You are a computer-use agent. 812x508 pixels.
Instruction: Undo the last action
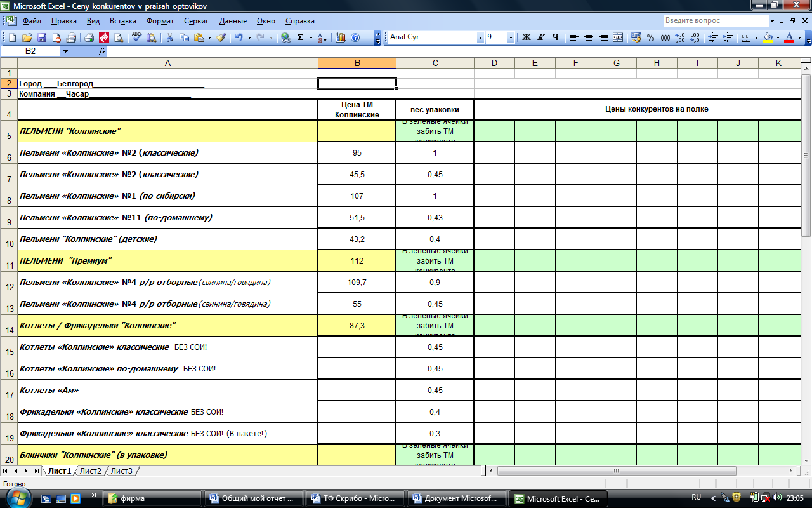coord(239,37)
